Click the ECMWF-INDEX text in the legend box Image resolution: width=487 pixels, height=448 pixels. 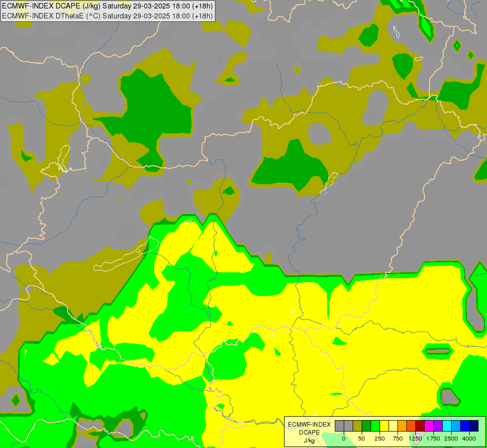(309, 425)
